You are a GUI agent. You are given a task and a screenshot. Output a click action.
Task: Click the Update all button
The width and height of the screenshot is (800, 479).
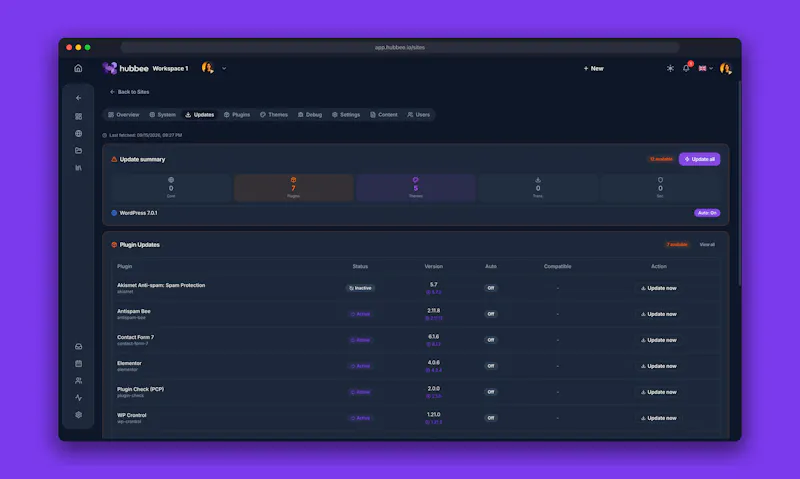(x=699, y=159)
